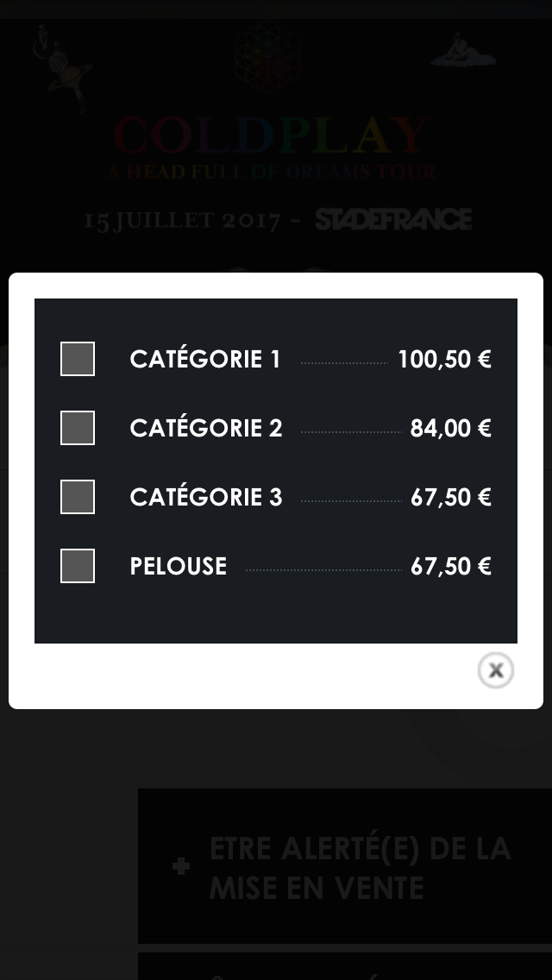
Task: Click A Head Full of Dreams Tour subtitle
Action: point(272,172)
